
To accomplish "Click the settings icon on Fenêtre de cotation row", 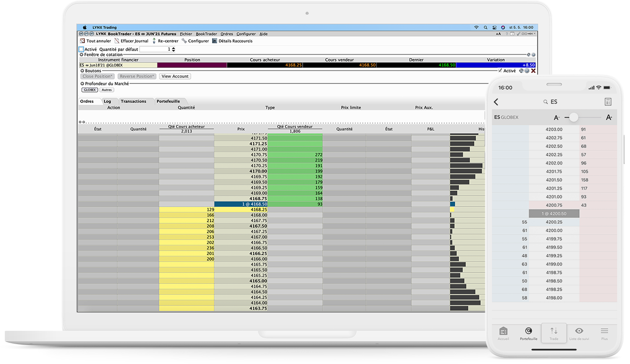I will pos(528,55).
